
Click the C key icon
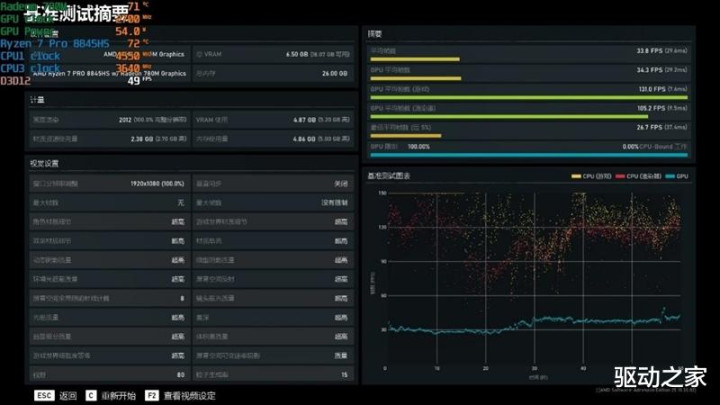point(91,395)
